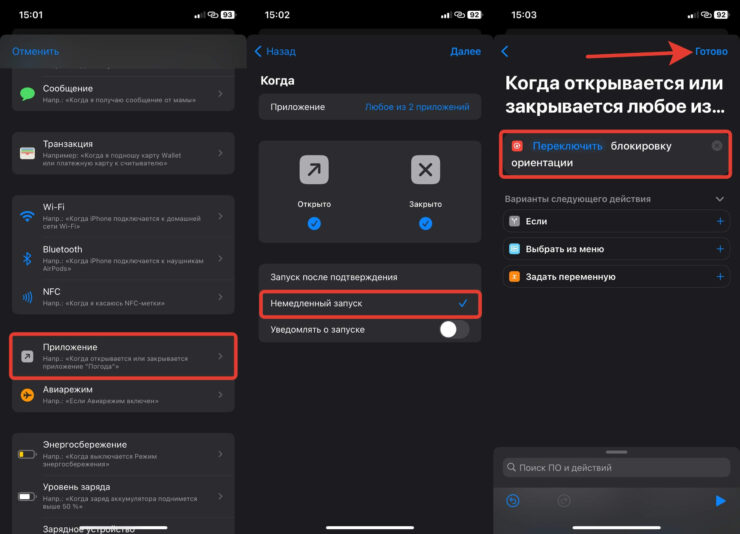Click the Закрыто X icon

point(425,171)
